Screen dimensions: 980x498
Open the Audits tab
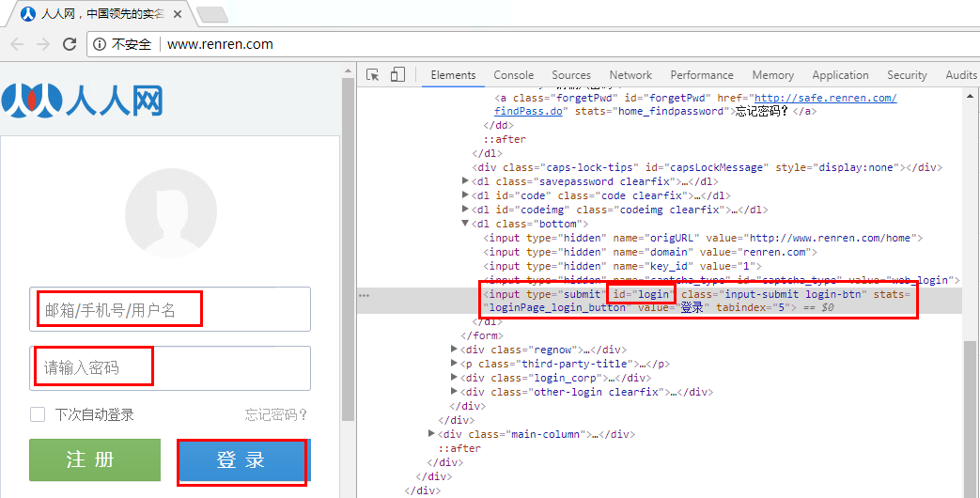(961, 75)
